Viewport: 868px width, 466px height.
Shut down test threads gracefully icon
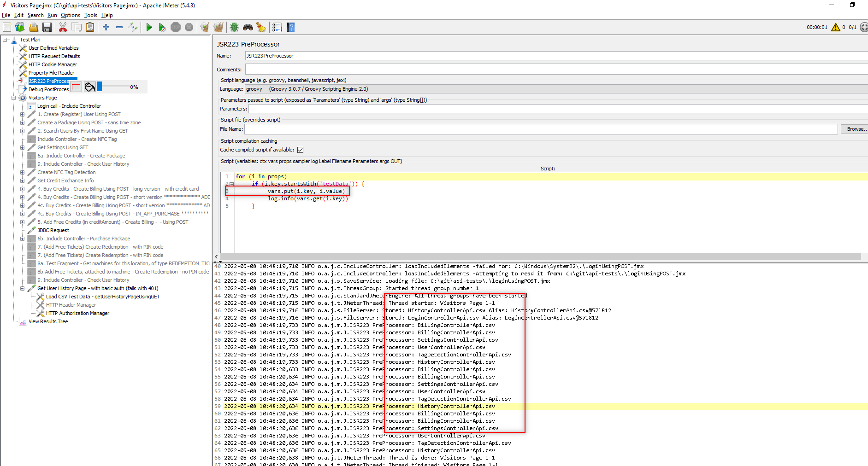pos(189,28)
